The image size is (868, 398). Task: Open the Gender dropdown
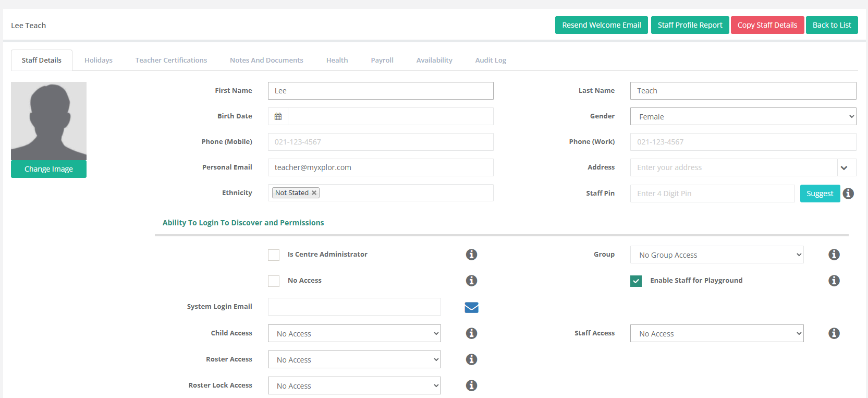pos(743,116)
